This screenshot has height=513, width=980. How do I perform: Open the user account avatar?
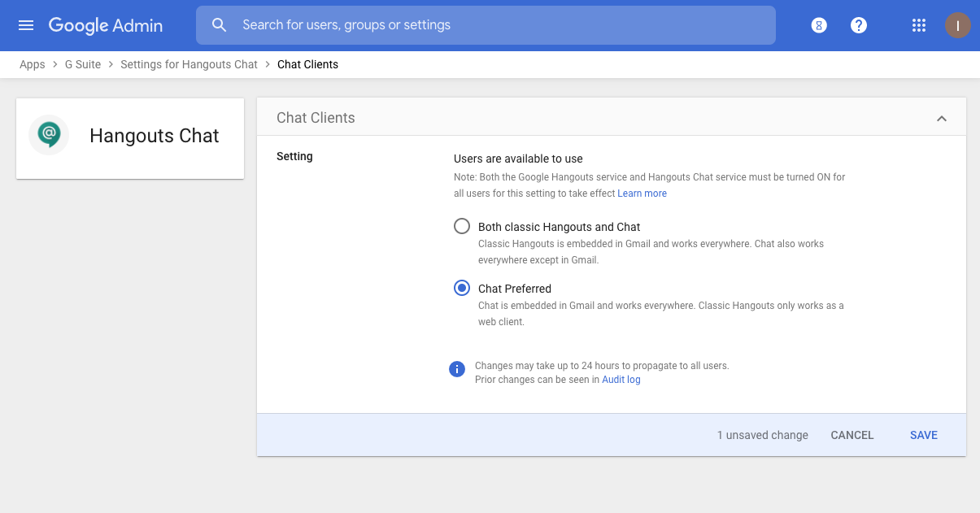957,25
